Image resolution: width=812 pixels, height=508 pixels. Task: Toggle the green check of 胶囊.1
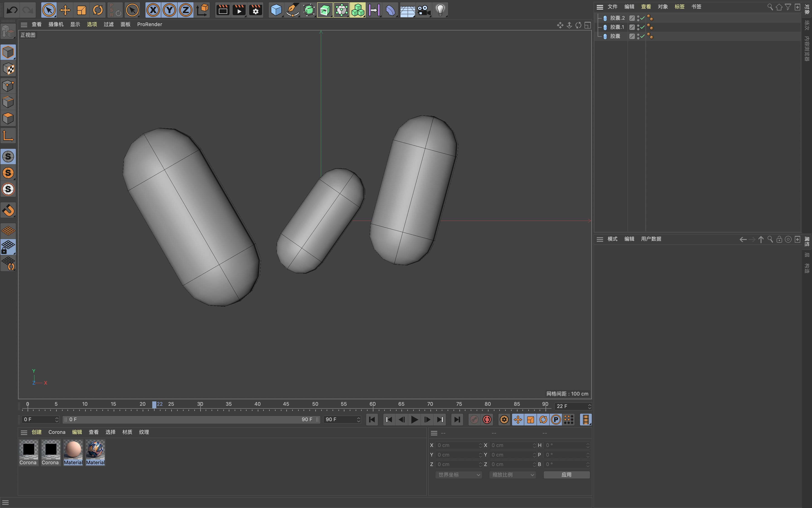643,27
